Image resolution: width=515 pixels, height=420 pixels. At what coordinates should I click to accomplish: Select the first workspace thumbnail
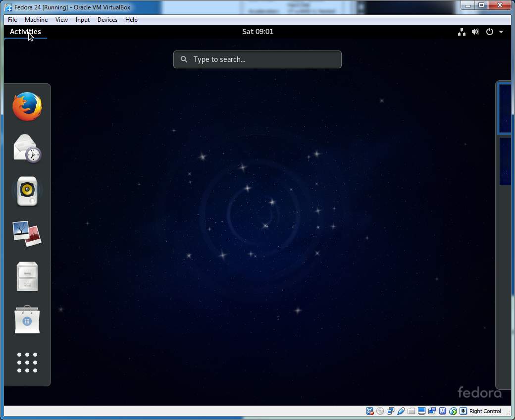point(505,108)
